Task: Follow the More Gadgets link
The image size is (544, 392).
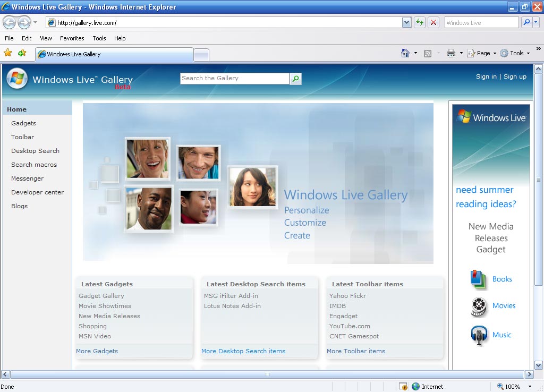Action: point(97,351)
